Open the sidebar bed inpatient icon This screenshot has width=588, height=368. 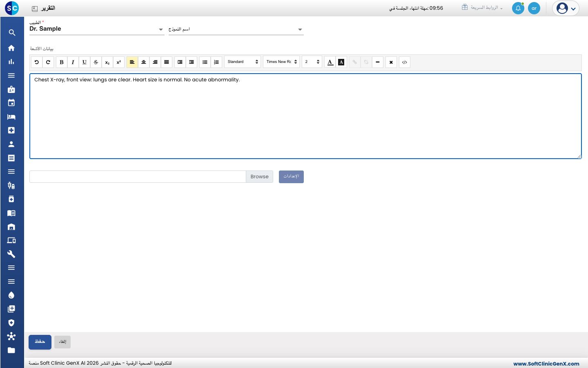point(11,117)
